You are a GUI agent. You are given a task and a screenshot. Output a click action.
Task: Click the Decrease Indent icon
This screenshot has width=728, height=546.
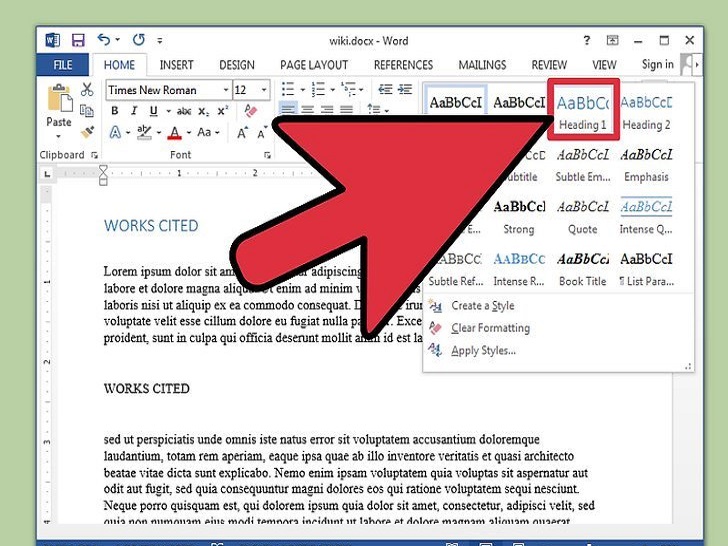point(385,89)
